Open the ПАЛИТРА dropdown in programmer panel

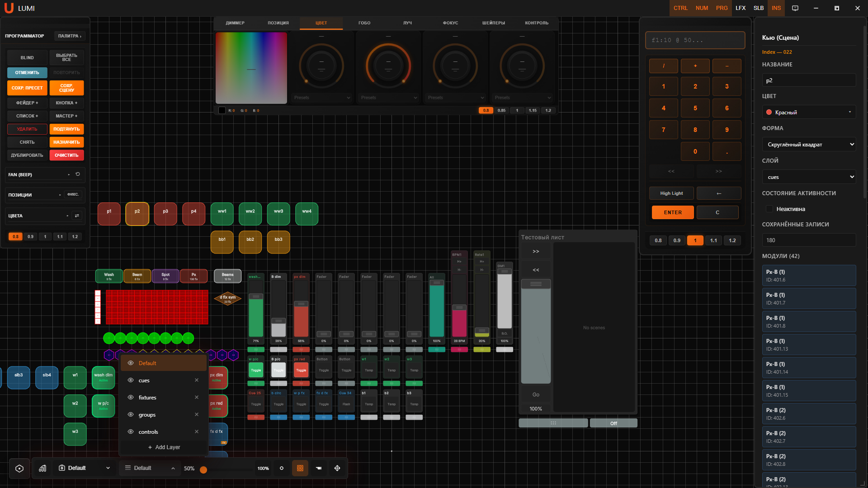[70, 36]
